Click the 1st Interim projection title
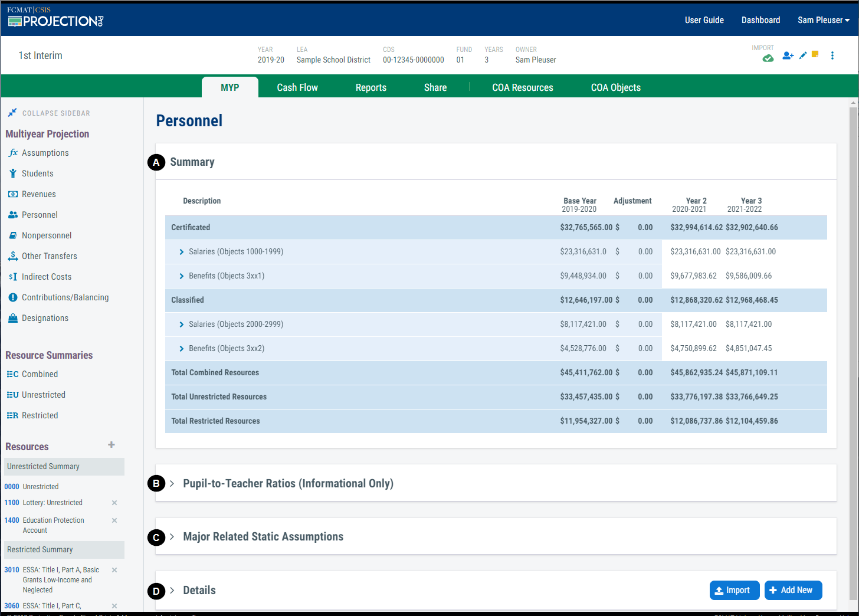 pos(40,55)
